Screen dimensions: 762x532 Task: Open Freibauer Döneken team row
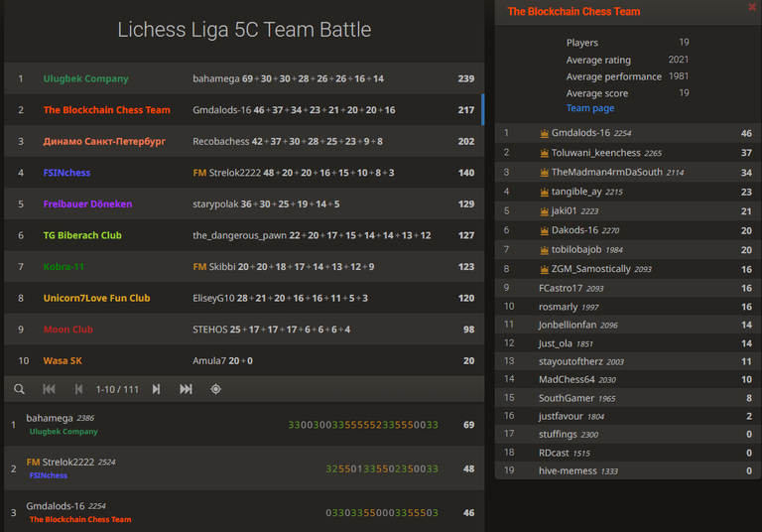(x=244, y=203)
